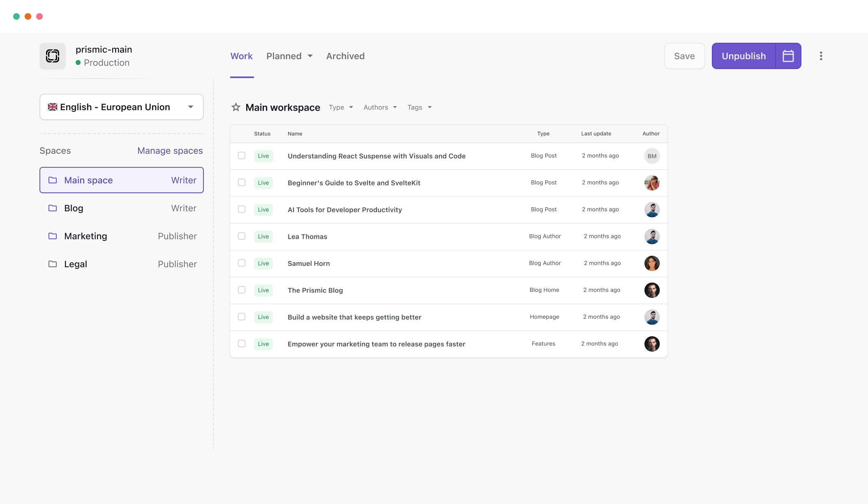868x504 pixels.
Task: Open the Planned tab
Action: [x=289, y=56]
